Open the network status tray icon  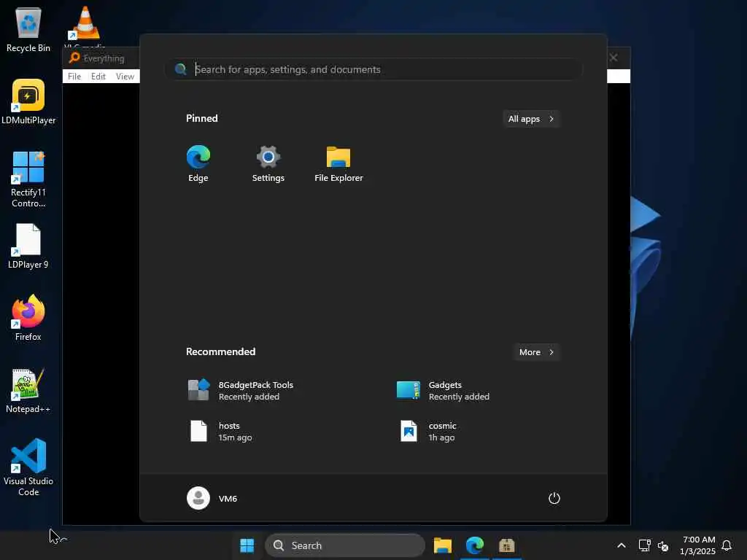[645, 545]
